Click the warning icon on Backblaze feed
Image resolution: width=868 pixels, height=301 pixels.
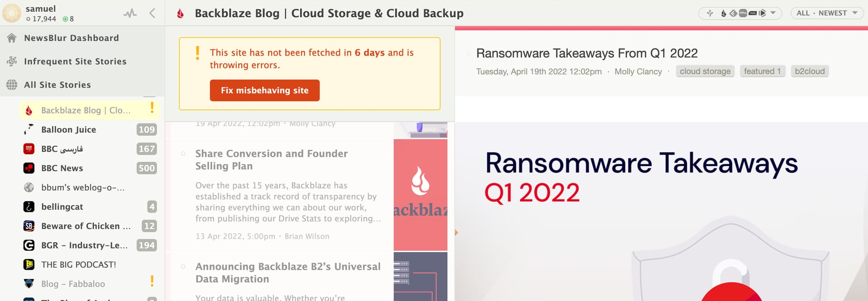tap(152, 108)
